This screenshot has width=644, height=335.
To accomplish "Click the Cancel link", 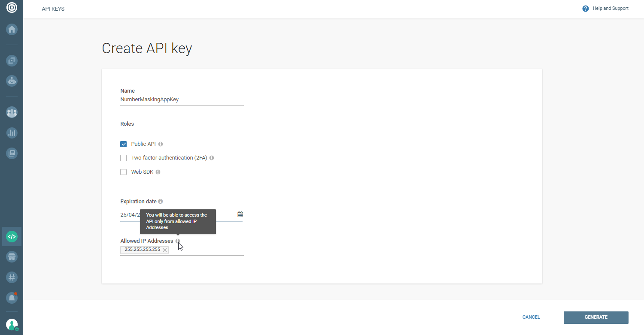I will pos(531,317).
